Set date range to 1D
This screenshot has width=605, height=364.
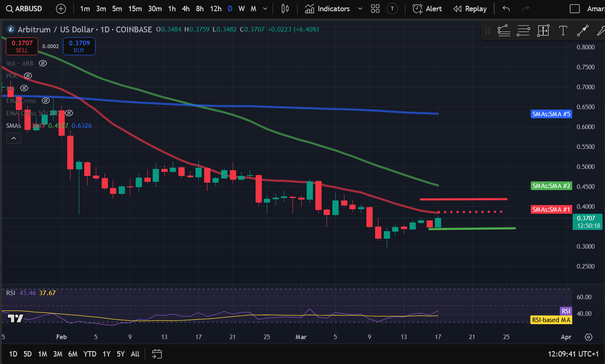click(x=13, y=354)
